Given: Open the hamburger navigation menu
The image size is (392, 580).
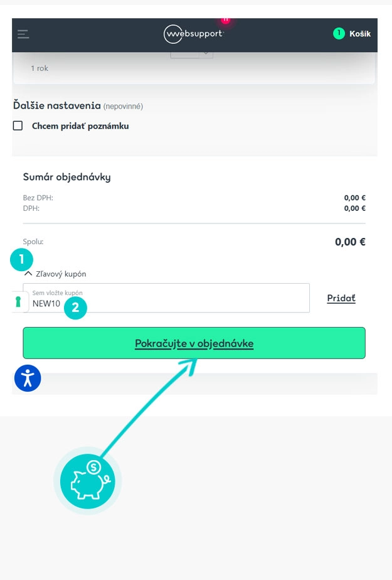Looking at the screenshot, I should [x=23, y=35].
